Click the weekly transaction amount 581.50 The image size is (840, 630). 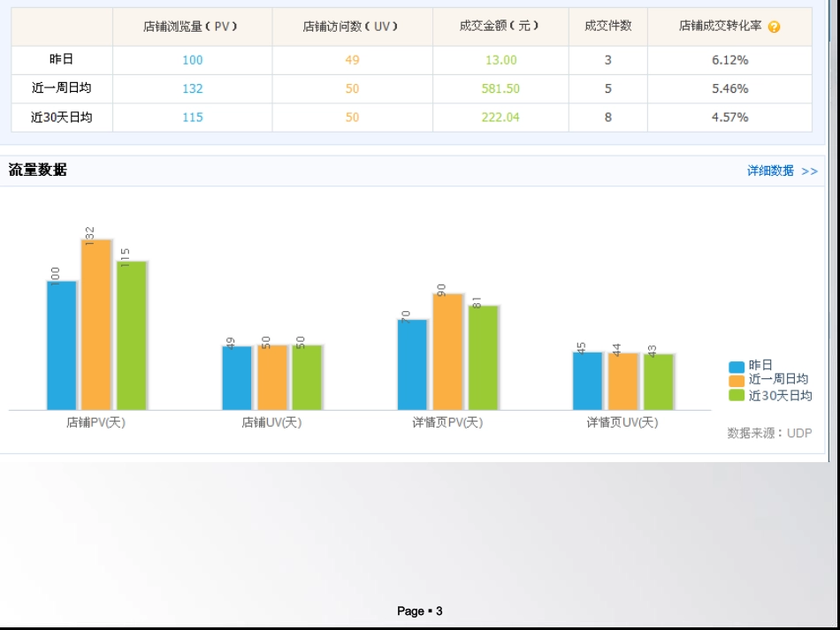tap(500, 88)
